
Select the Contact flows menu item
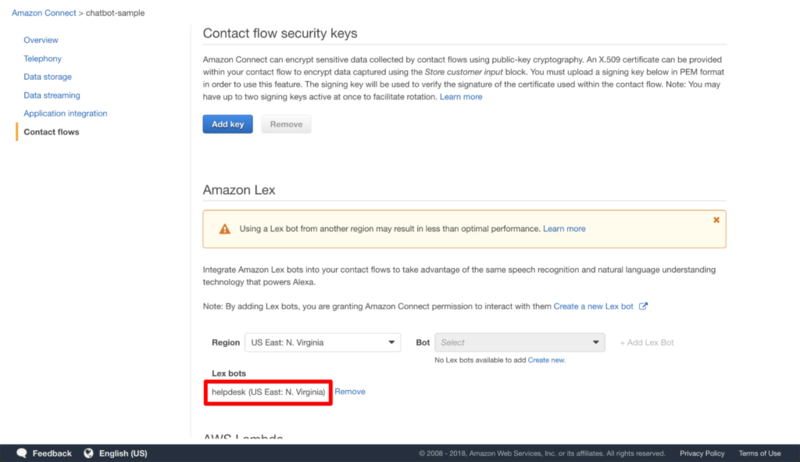(x=51, y=132)
